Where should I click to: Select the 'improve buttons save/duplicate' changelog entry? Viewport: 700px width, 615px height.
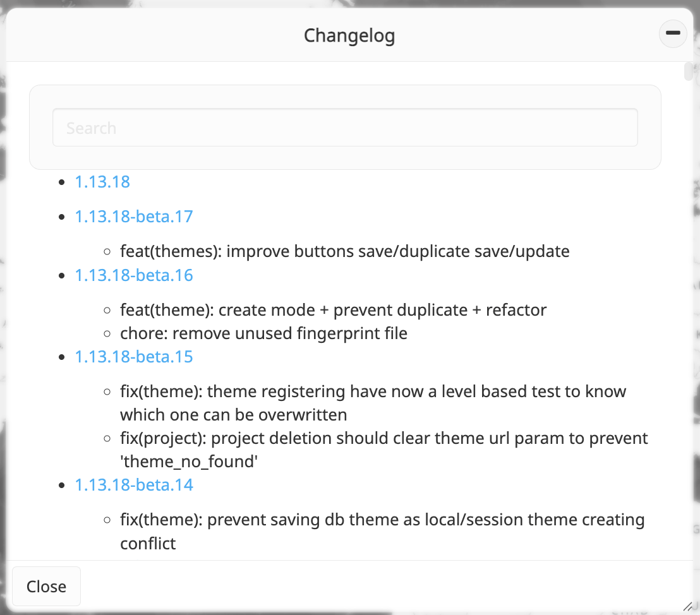pos(345,251)
